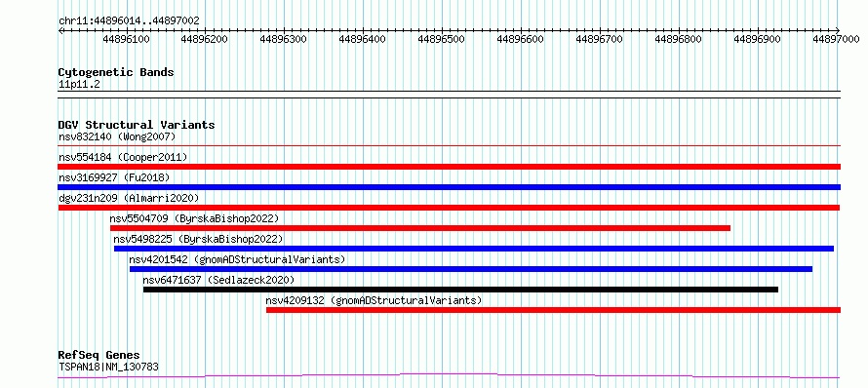
Task: Open variant label nsv5498225 (ByrskaBishop2022)
Action: (x=198, y=239)
